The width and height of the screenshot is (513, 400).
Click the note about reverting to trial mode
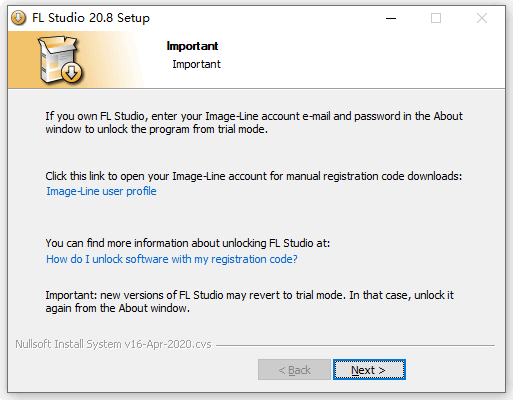(x=250, y=302)
